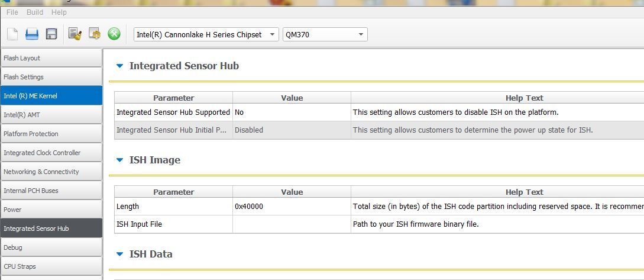The height and width of the screenshot is (280, 644).
Task: Open the Help menu
Action: 59,12
